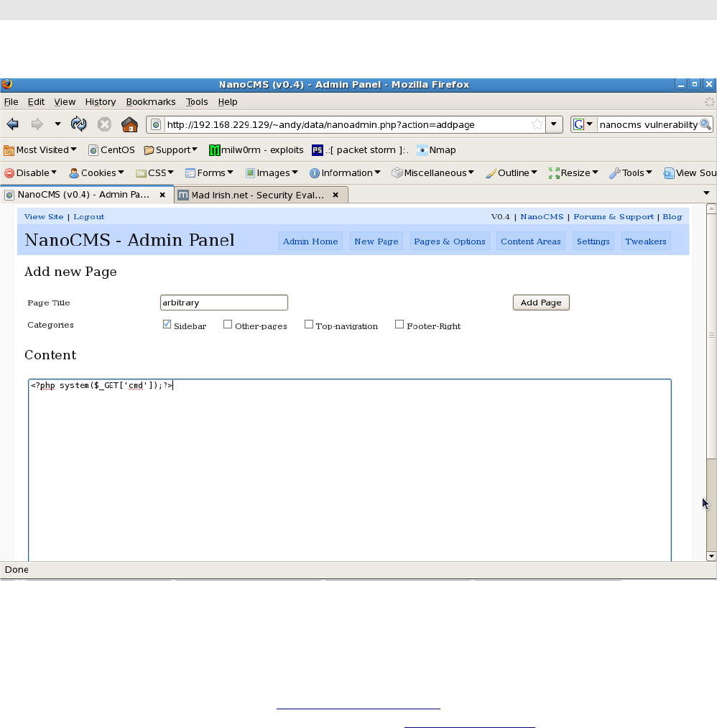This screenshot has height=728, width=717.
Task: Go to Admin Home
Action: [x=310, y=241]
